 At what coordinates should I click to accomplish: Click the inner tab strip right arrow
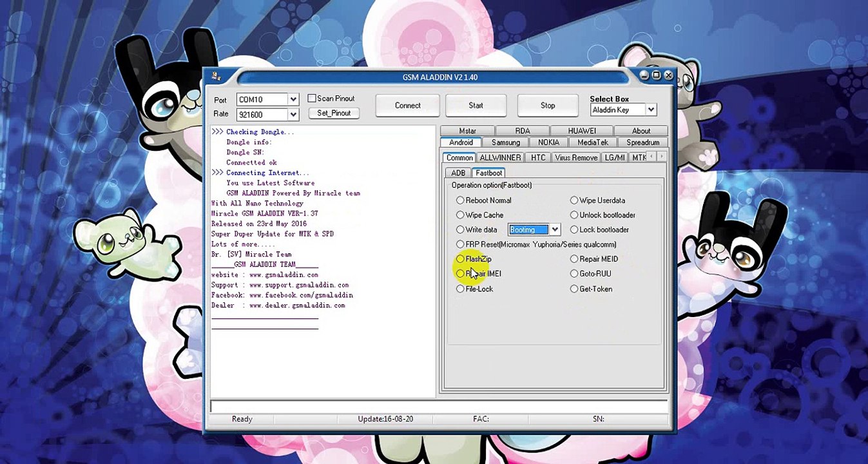[661, 157]
